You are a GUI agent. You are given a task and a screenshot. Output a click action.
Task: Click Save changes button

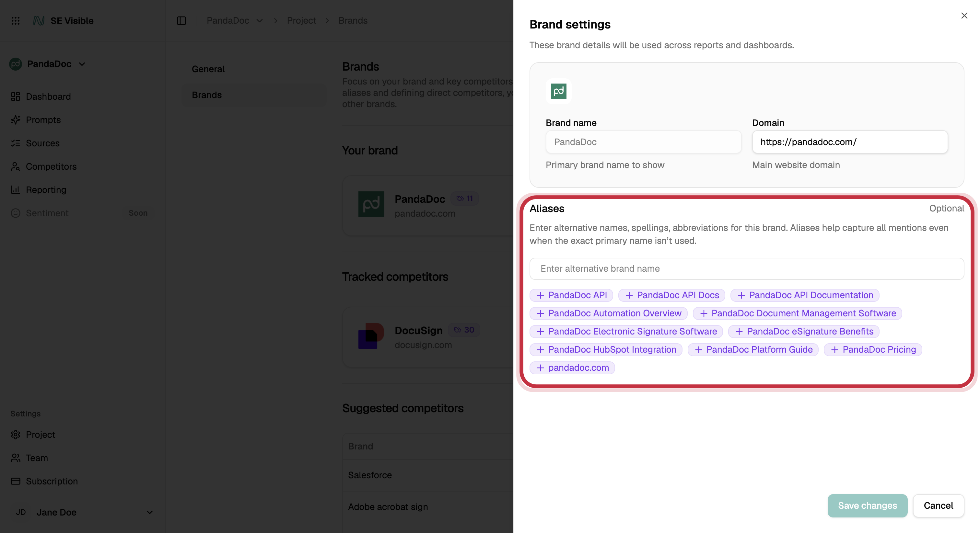[x=868, y=505]
